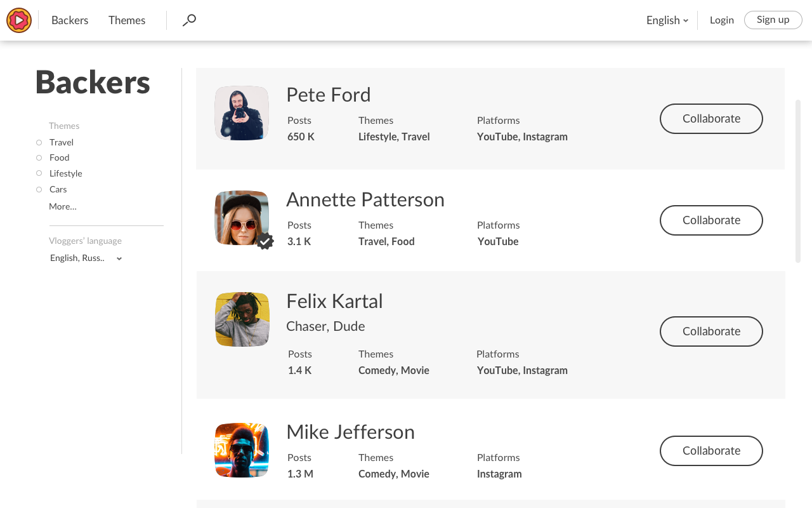Go to Backers in top navigation
Viewport: 812px width, 508px height.
point(70,20)
